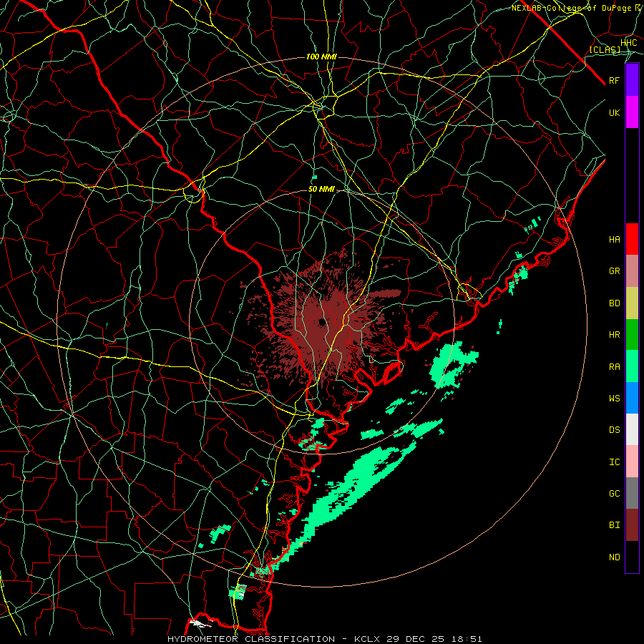This screenshot has height=644, width=644.
Task: Click the GR legend label
Action: [x=615, y=271]
